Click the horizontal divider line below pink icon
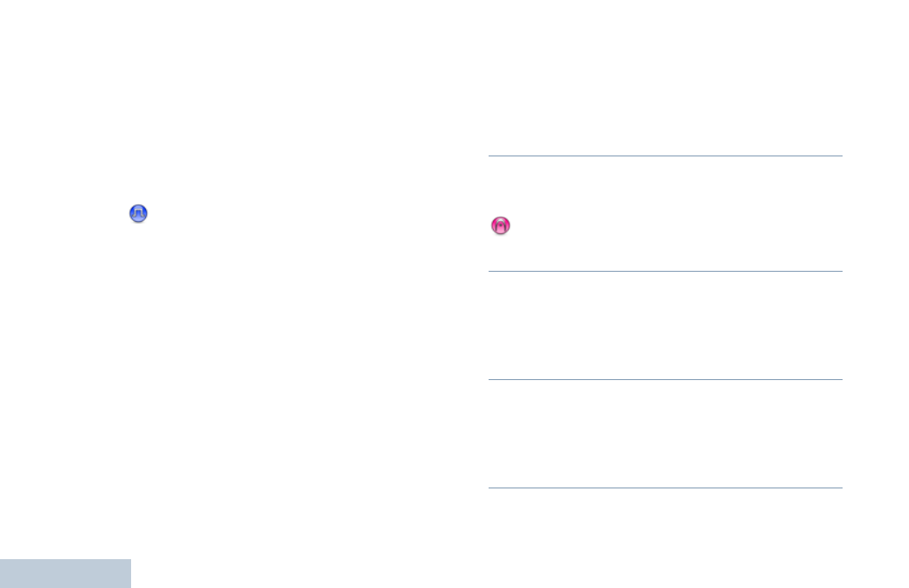Image resolution: width=909 pixels, height=588 pixels. 665,271
